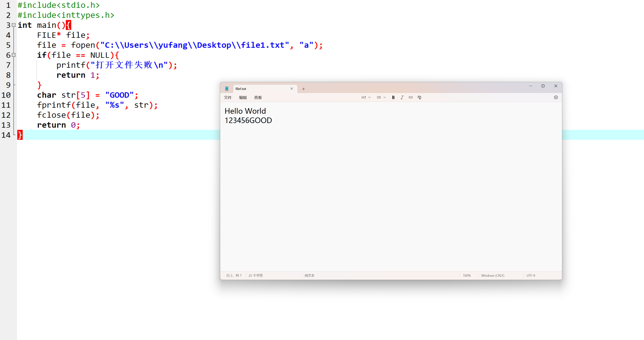Toggle bold formatting in Notepad
Image resolution: width=644 pixels, height=340 pixels.
click(393, 97)
